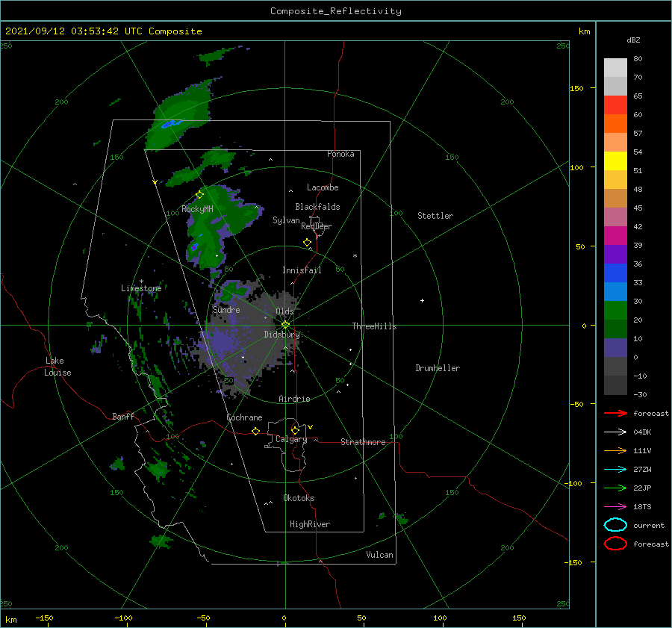Viewport: 672px width, 628px height.
Task: Select the magenta 39-42 dBZ swatch
Action: [615, 236]
